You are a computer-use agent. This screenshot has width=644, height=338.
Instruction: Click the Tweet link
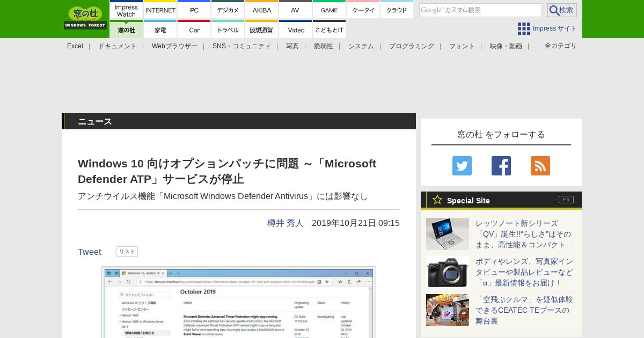[x=90, y=252]
